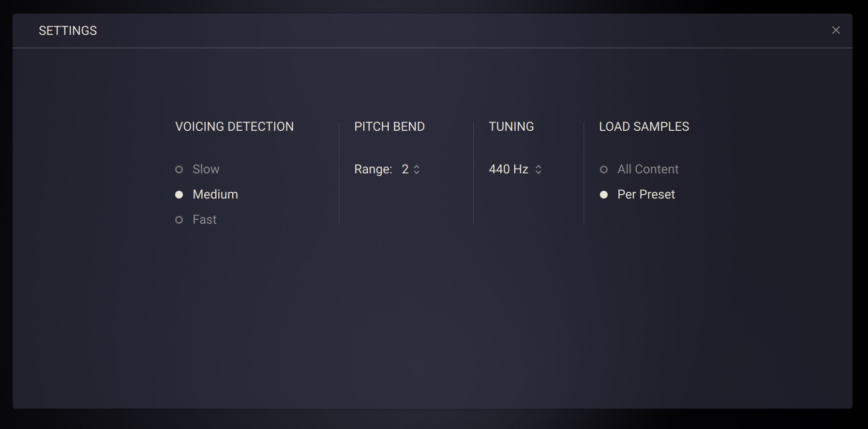Image resolution: width=868 pixels, height=429 pixels.
Task: Click the tuning frequency stepper arrows
Action: pos(539,169)
